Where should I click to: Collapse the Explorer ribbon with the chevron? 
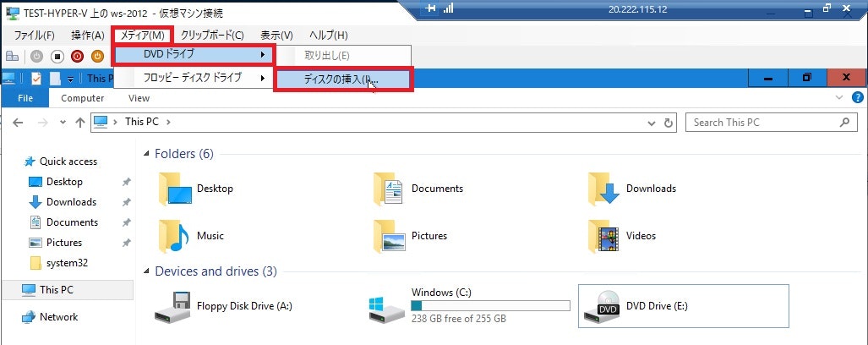pos(838,97)
